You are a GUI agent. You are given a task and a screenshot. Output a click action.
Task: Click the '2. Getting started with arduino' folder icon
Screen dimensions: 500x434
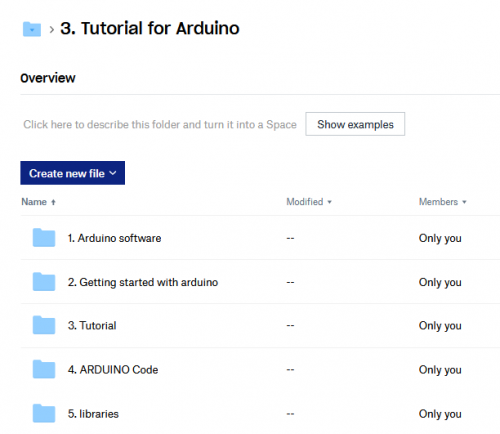[44, 282]
